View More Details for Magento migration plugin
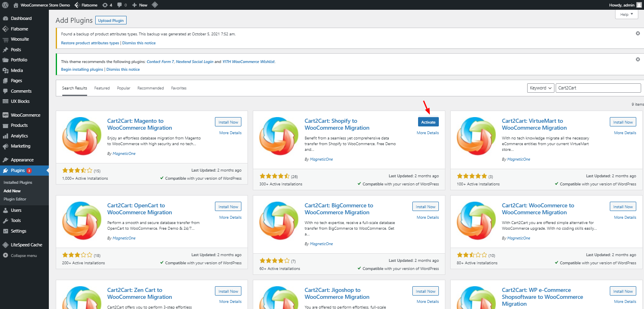This screenshot has height=309, width=644. click(x=230, y=133)
